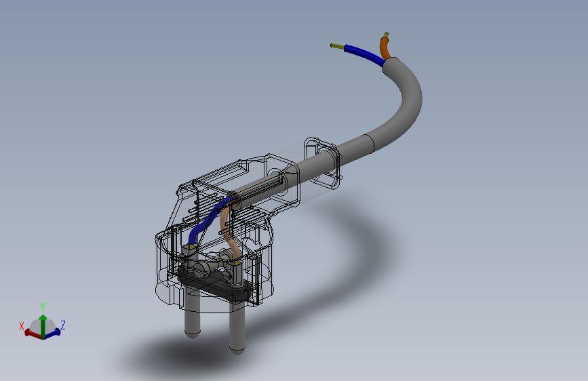588x381 pixels.
Task: Select the square strain relief flange on cable
Action: pyautogui.click(x=323, y=163)
